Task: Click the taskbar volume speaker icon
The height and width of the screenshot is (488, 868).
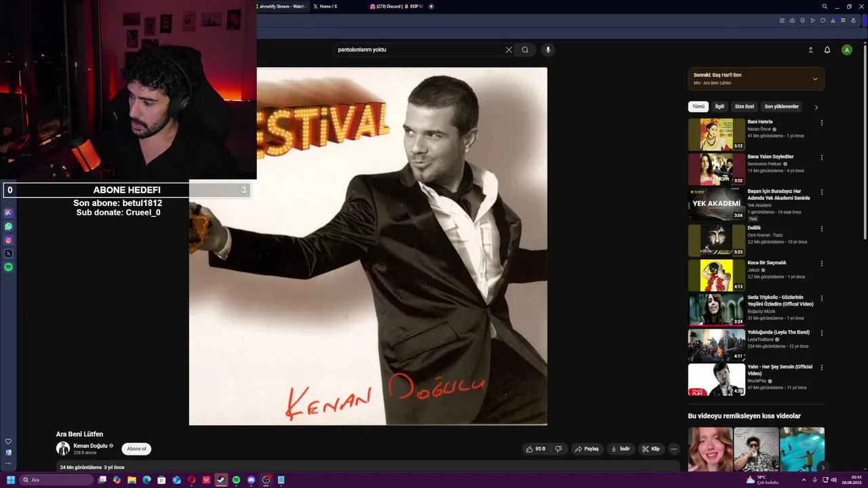Action: [x=833, y=480]
